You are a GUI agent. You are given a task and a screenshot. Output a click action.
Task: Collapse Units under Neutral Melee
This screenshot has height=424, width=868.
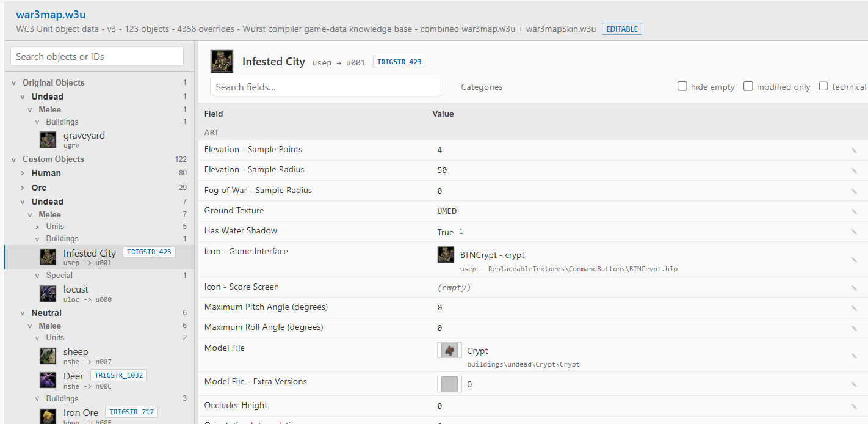[37, 337]
